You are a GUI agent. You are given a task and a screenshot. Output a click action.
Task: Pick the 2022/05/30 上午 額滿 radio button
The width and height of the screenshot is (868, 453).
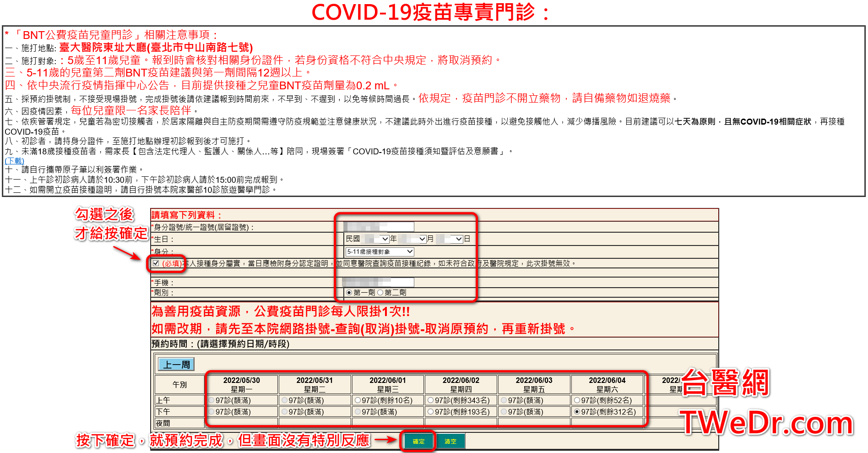point(212,400)
